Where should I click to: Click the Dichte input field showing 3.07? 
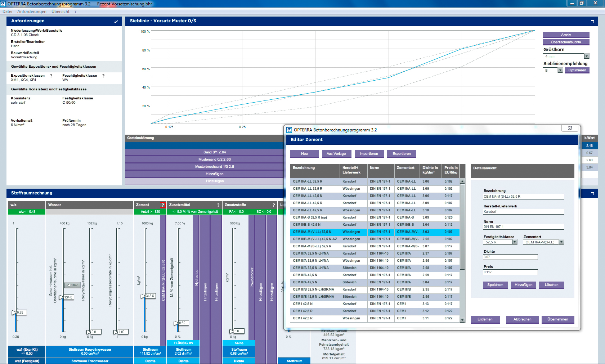[x=510, y=257]
